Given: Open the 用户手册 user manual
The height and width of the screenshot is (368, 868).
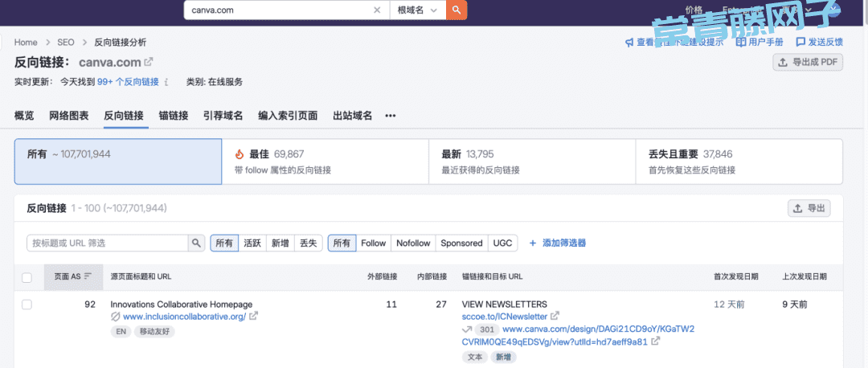Looking at the screenshot, I should pos(760,42).
